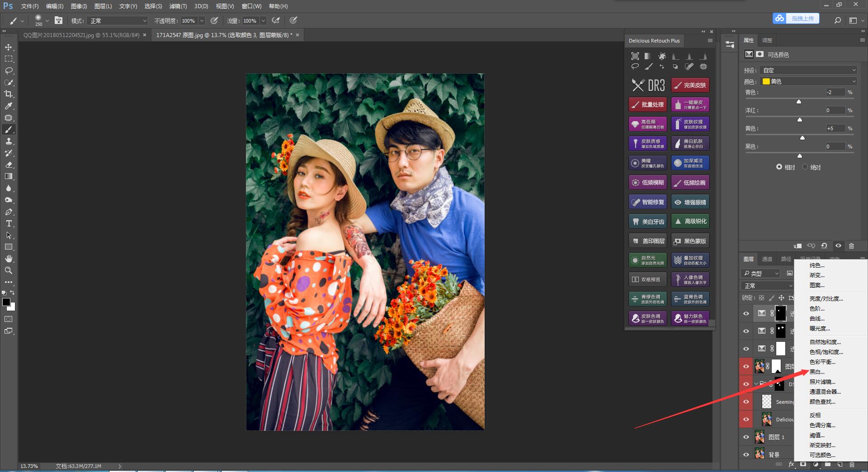Switch to QQ图片20180512204521.jpg document tab
The width and height of the screenshot is (868, 472).
click(81, 35)
